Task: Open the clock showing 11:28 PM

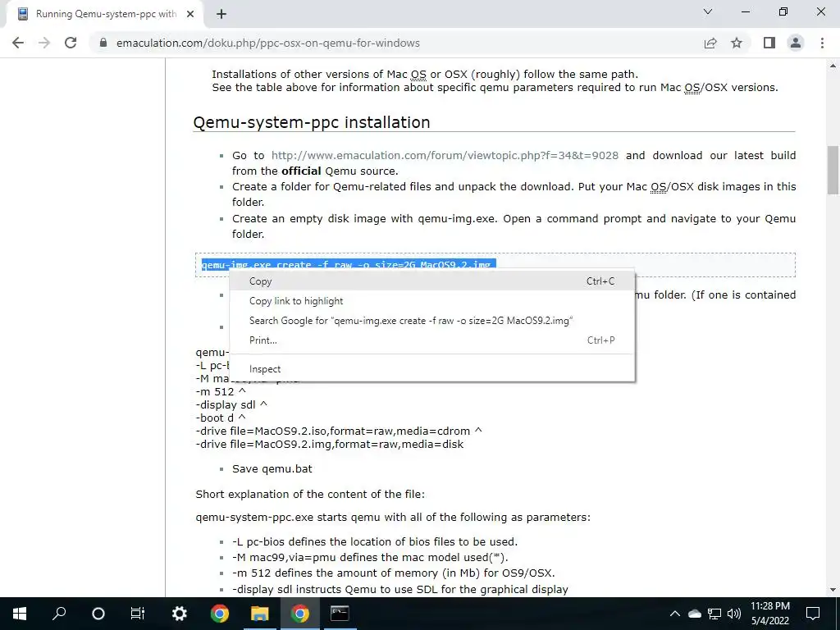Action: point(769,614)
